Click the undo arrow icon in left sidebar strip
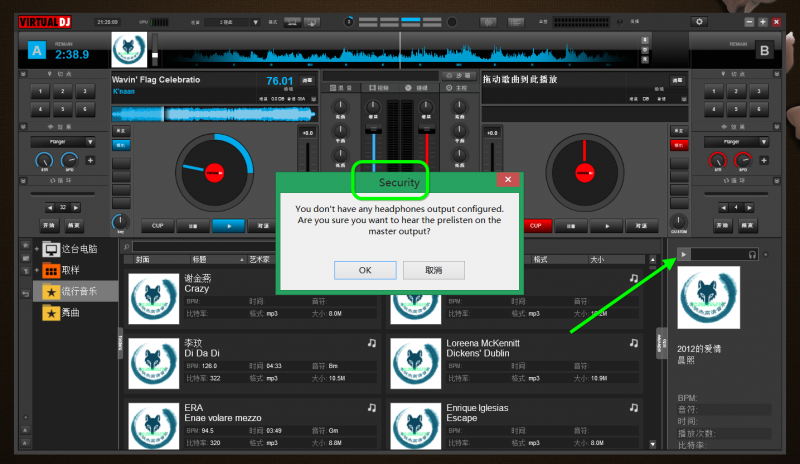Screen dimensions: 800x464 click(26, 294)
